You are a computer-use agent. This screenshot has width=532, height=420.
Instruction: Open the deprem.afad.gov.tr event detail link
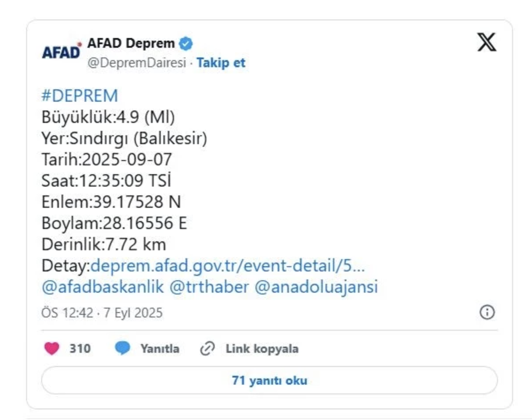coord(227,266)
